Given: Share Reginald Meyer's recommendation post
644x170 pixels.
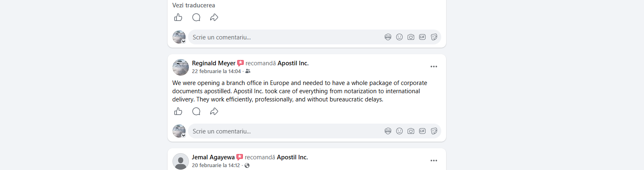Looking at the screenshot, I should (x=214, y=111).
